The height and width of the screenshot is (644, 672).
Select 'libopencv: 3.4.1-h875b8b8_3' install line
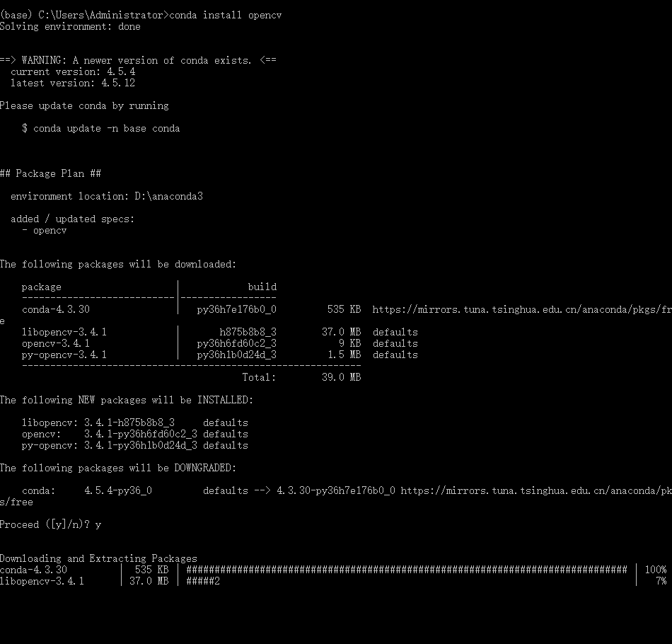point(98,422)
